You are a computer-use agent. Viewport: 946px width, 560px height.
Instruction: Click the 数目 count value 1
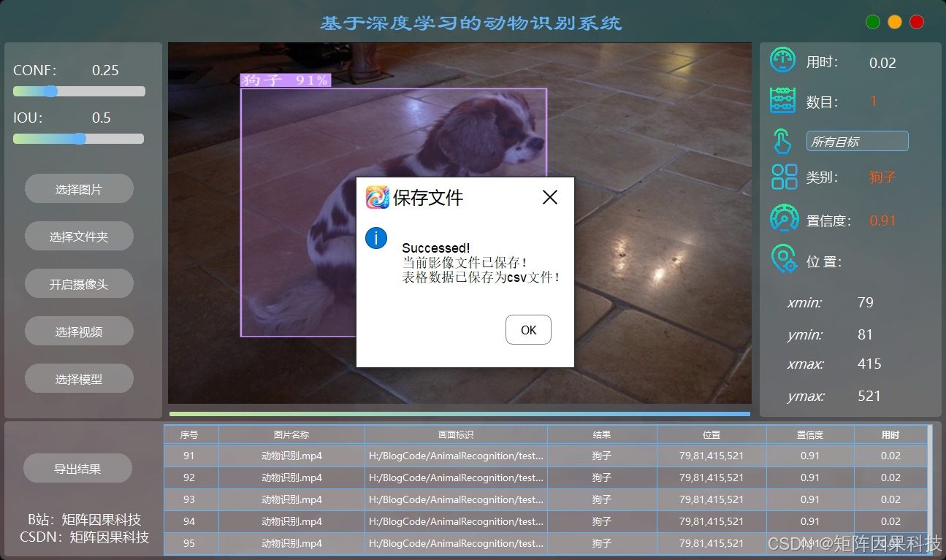point(874,101)
